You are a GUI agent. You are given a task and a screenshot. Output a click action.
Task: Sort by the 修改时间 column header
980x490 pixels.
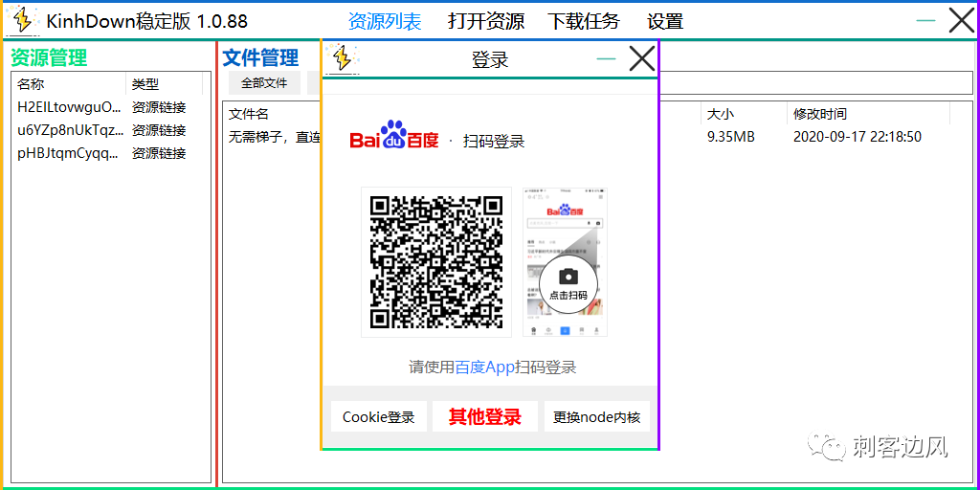[x=868, y=114]
